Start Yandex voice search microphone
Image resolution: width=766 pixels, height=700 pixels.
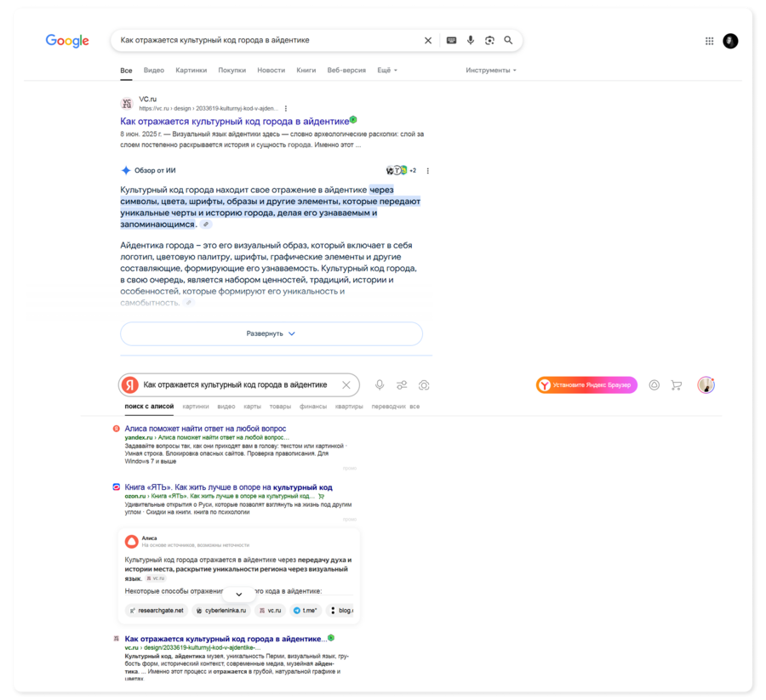click(380, 385)
